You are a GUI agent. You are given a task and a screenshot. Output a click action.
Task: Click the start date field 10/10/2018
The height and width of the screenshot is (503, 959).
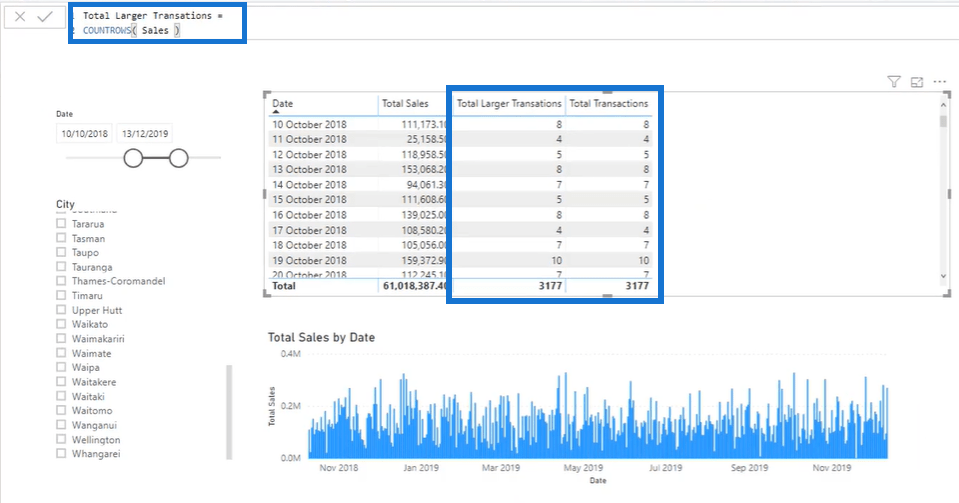tap(84, 133)
